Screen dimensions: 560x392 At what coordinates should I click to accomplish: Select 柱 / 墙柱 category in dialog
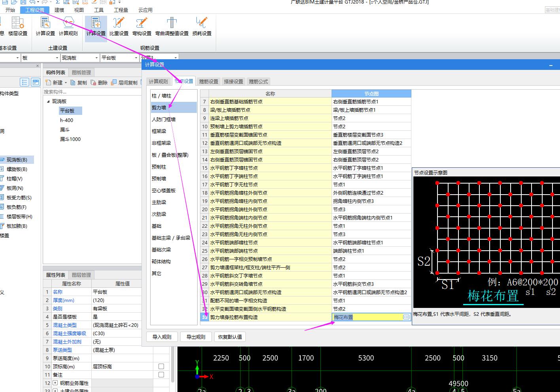pos(173,96)
